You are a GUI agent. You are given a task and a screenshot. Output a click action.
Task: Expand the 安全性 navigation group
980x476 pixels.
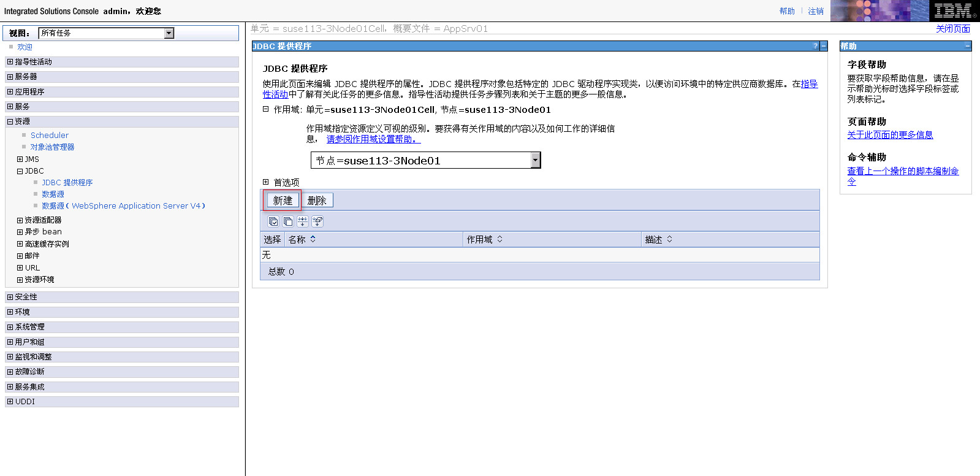point(10,297)
